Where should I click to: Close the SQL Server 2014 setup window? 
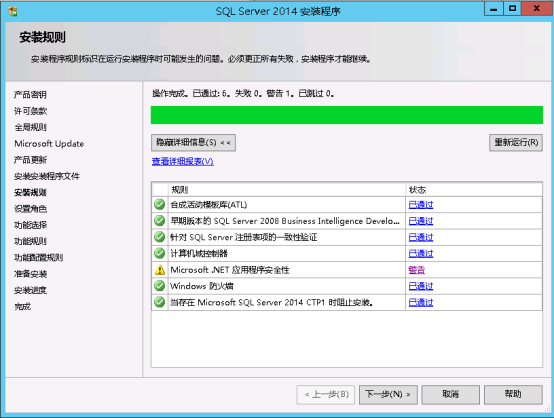point(537,8)
